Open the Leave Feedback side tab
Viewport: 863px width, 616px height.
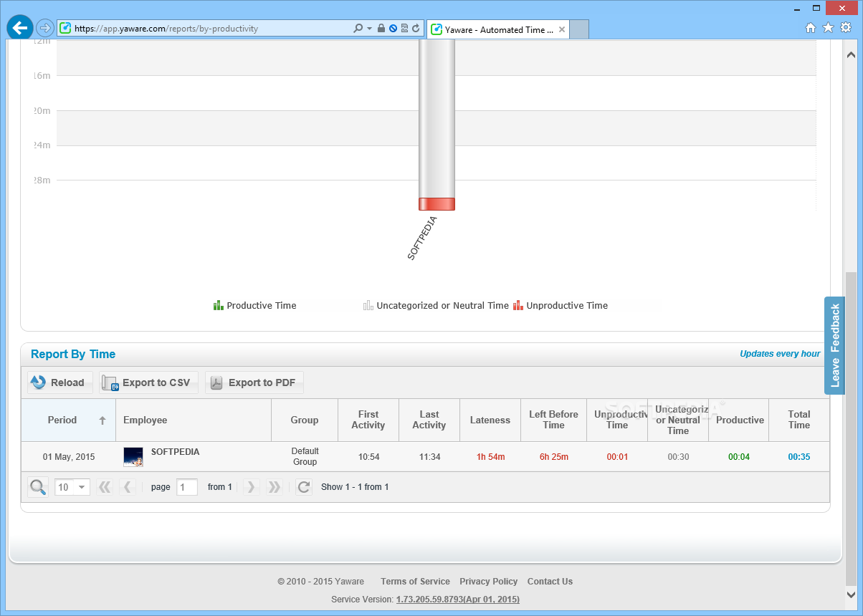pyautogui.click(x=834, y=345)
